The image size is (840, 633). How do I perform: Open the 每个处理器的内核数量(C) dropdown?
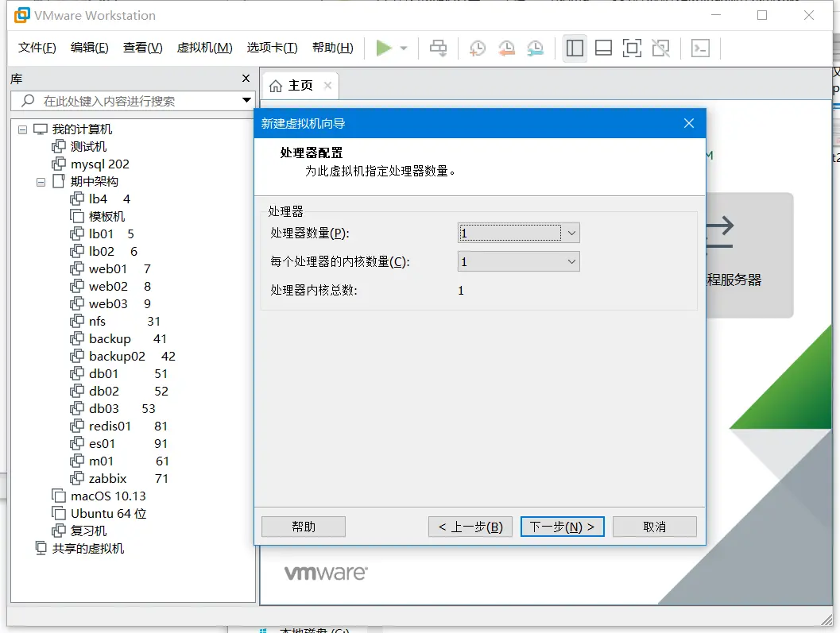519,261
